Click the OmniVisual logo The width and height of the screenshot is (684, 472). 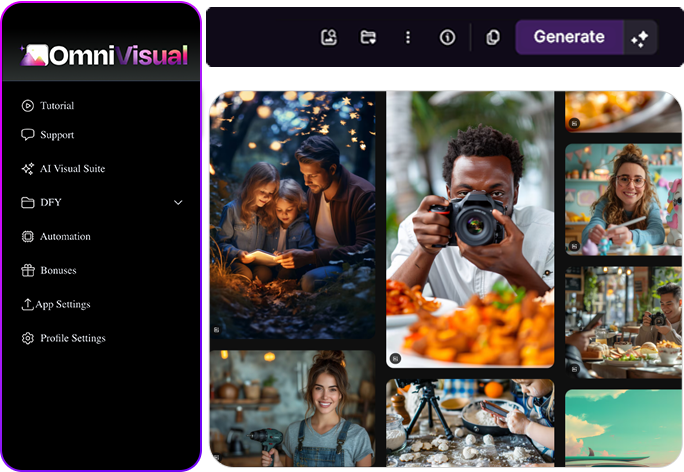[x=104, y=56]
